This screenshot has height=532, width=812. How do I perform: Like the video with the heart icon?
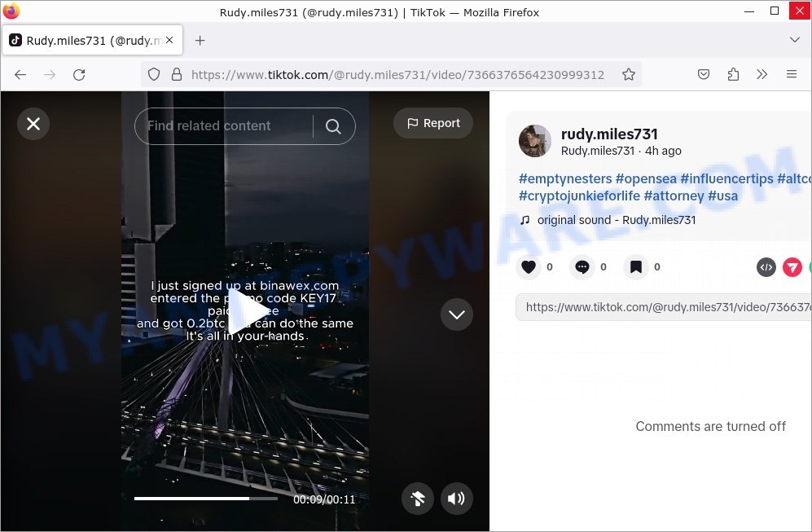pos(529,266)
